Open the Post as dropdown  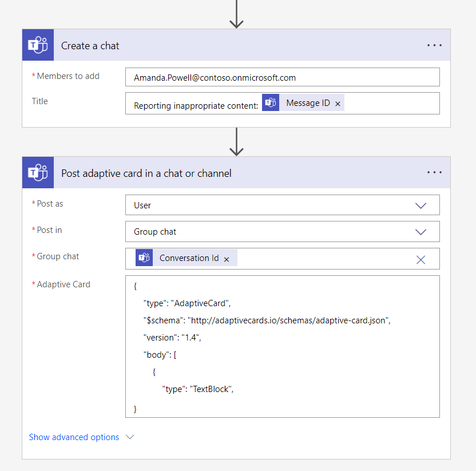[x=421, y=205]
